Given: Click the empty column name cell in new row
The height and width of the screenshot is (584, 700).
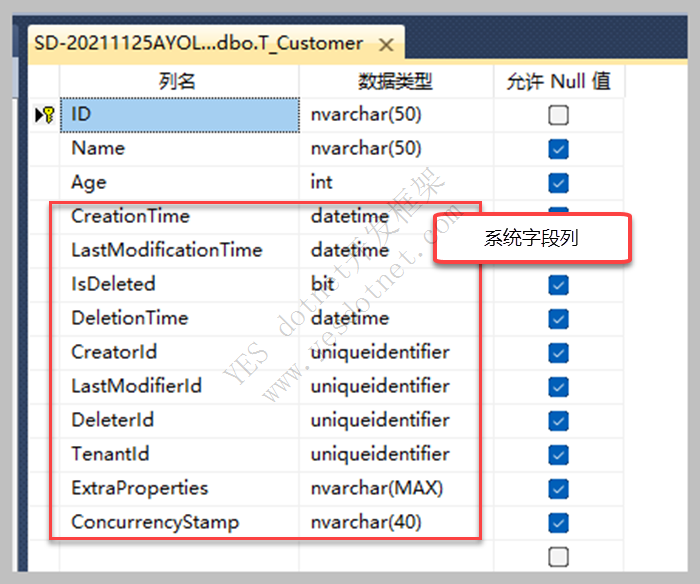Looking at the screenshot, I should pos(179,556).
